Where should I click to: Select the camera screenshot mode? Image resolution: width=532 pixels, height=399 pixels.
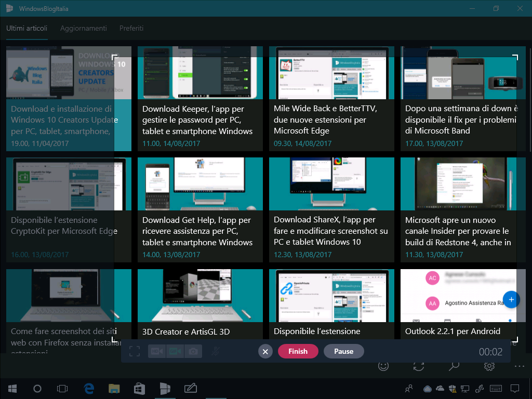(193, 352)
